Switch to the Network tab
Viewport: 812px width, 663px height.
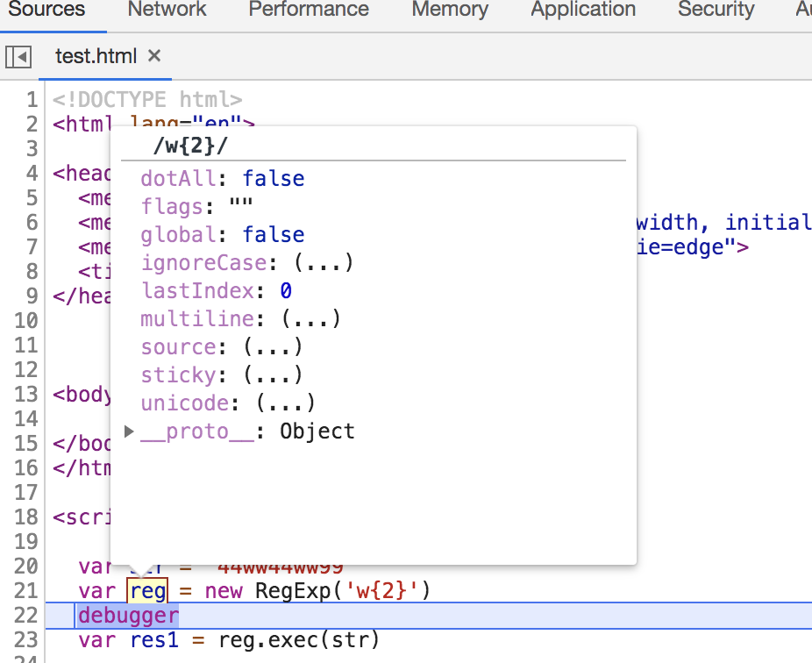167,11
